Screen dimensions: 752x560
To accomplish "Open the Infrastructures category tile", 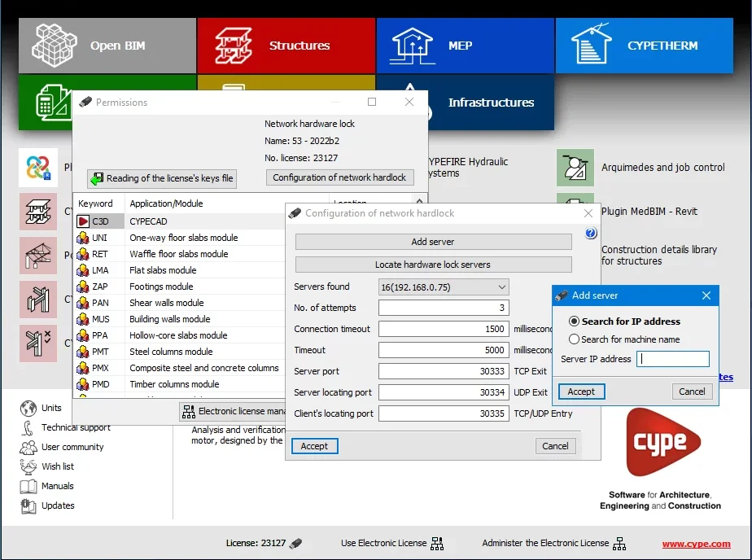I will click(491, 102).
